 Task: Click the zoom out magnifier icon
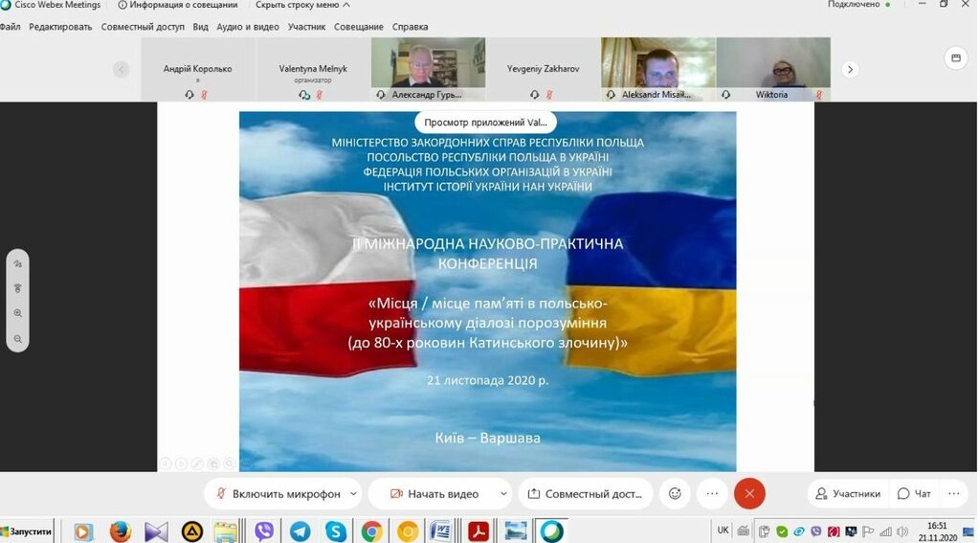[17, 339]
